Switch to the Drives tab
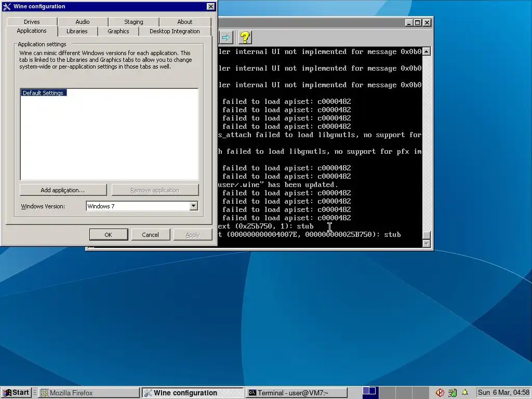 (32, 22)
